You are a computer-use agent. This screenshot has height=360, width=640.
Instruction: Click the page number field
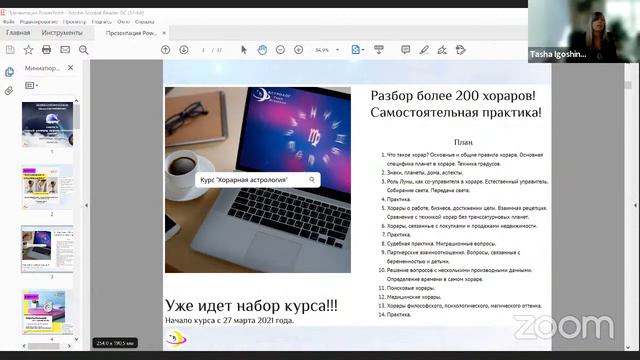(203, 50)
